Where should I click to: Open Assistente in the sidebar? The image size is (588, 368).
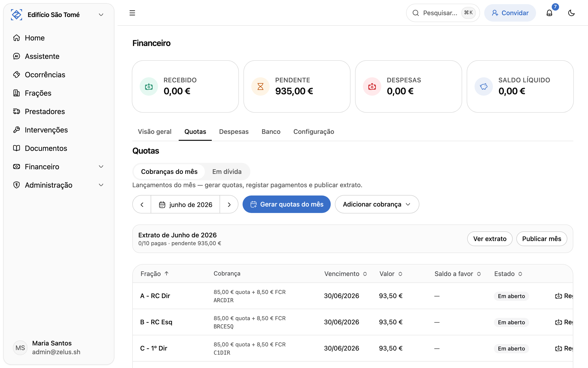(59, 56)
